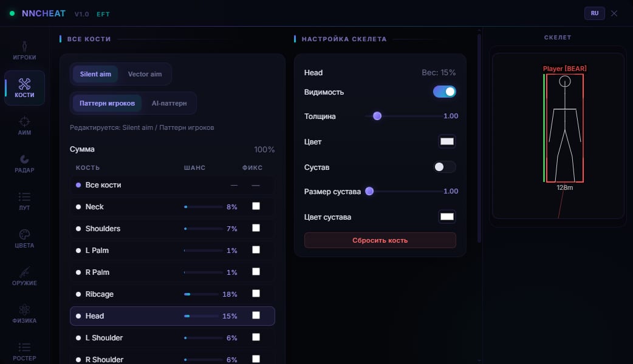This screenshot has height=364, width=633.
Task: Click the Ribcage chance slider at 18%
Action: (201, 294)
